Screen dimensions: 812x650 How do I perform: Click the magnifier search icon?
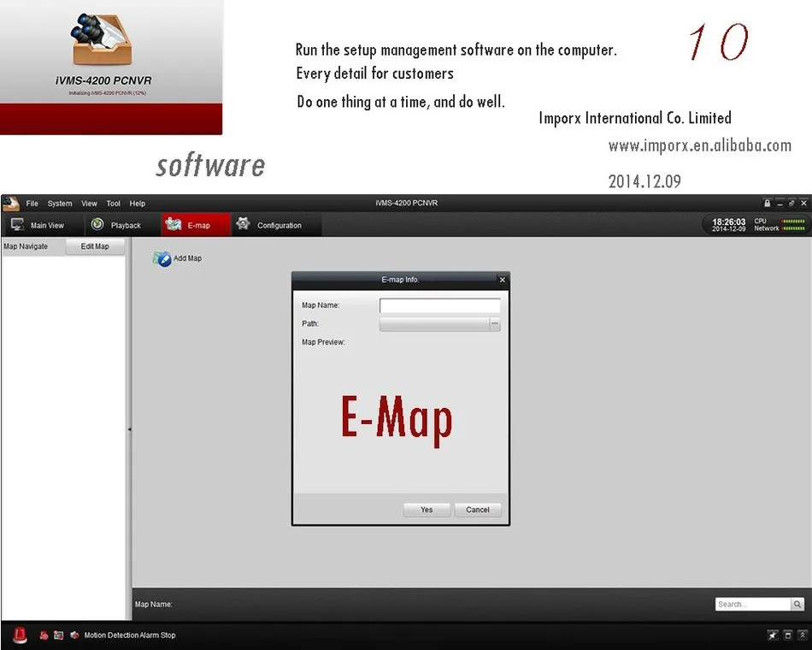click(797, 604)
